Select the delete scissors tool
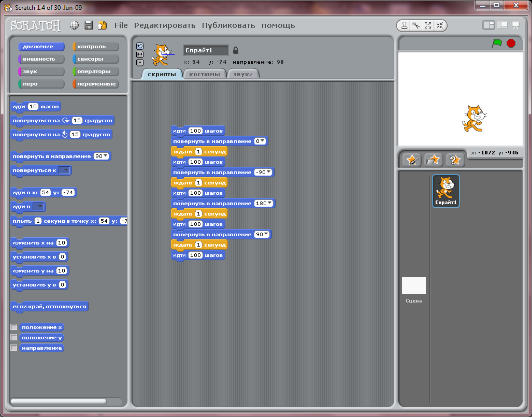 (x=416, y=25)
